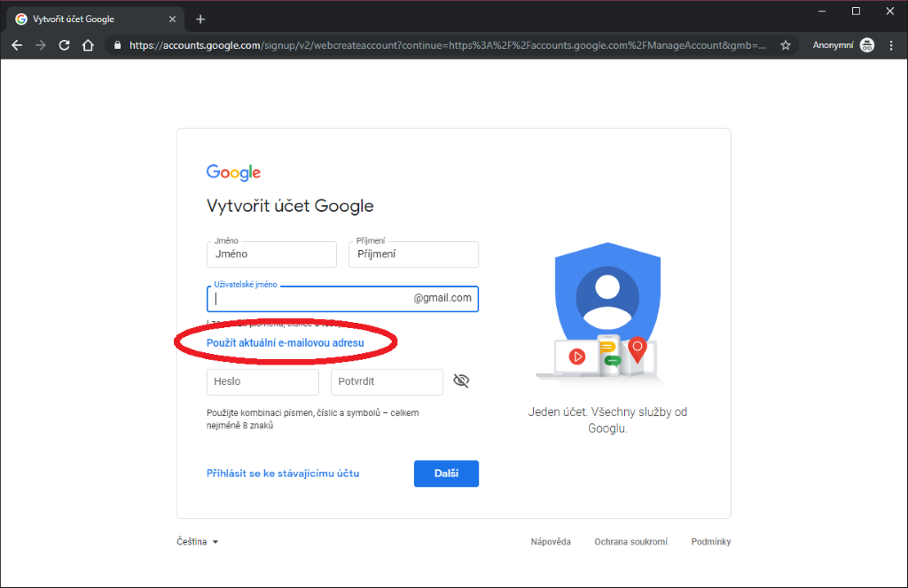The width and height of the screenshot is (908, 588).
Task: Click the Jeden účet. Všechny služby text
Action: [607, 420]
